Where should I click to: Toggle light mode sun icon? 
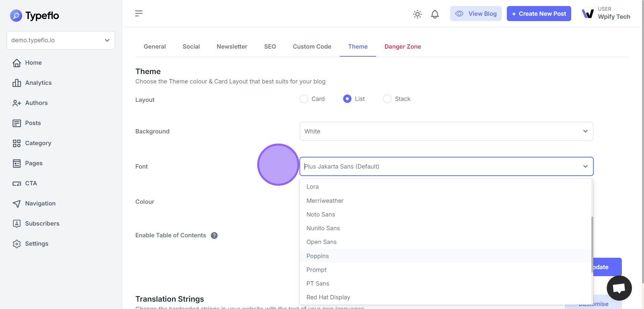tap(417, 14)
